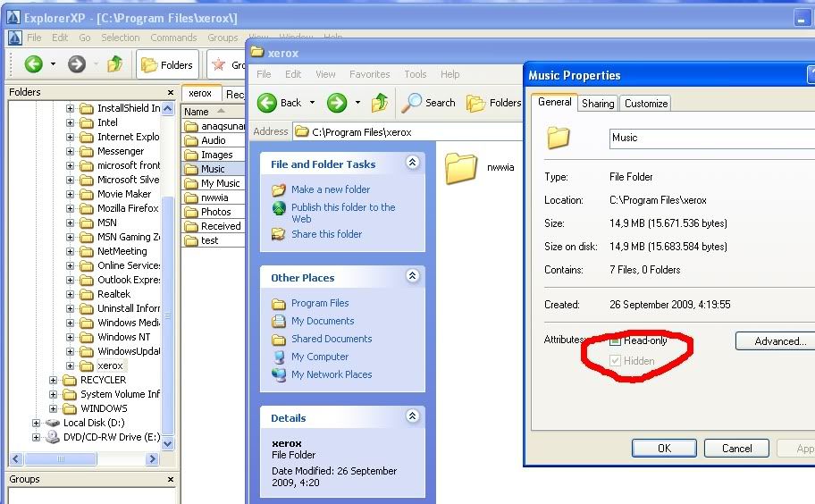Open My Network Places link

pos(332,374)
